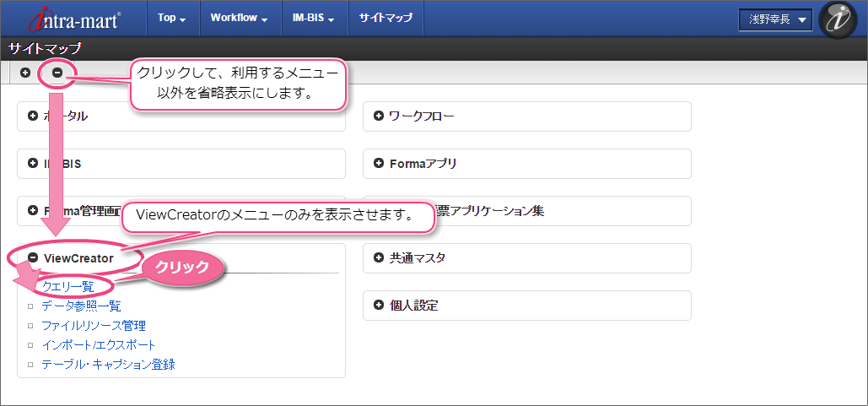Expand all sitemap menus with plus icon

[25, 73]
